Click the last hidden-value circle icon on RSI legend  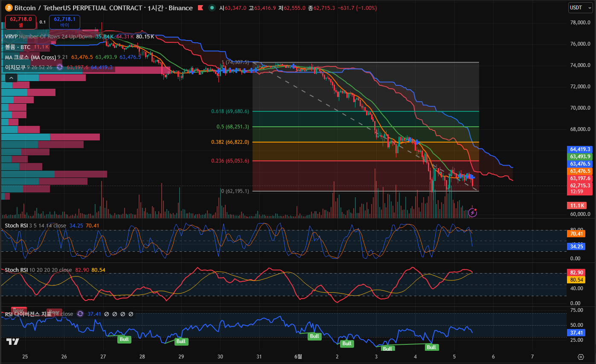tap(131, 314)
